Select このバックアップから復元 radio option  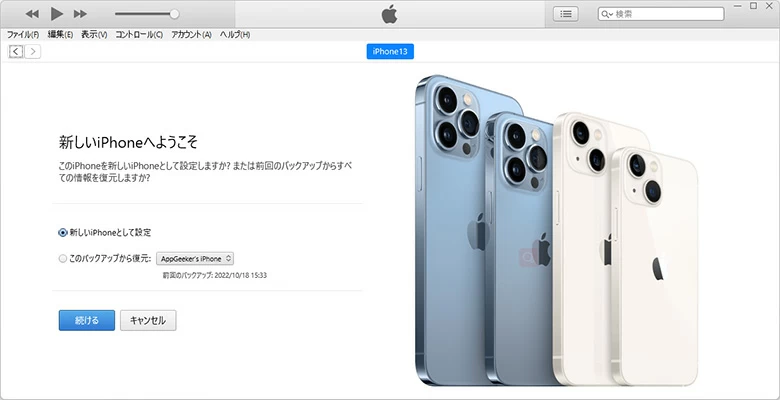tap(62, 259)
